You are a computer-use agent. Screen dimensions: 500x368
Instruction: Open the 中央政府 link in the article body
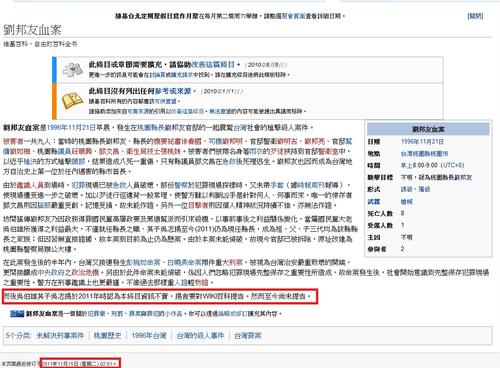pyautogui.click(x=51, y=273)
